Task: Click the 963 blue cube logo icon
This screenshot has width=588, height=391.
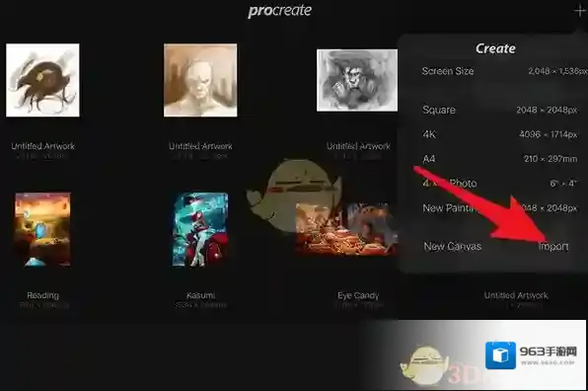Action: coord(500,355)
